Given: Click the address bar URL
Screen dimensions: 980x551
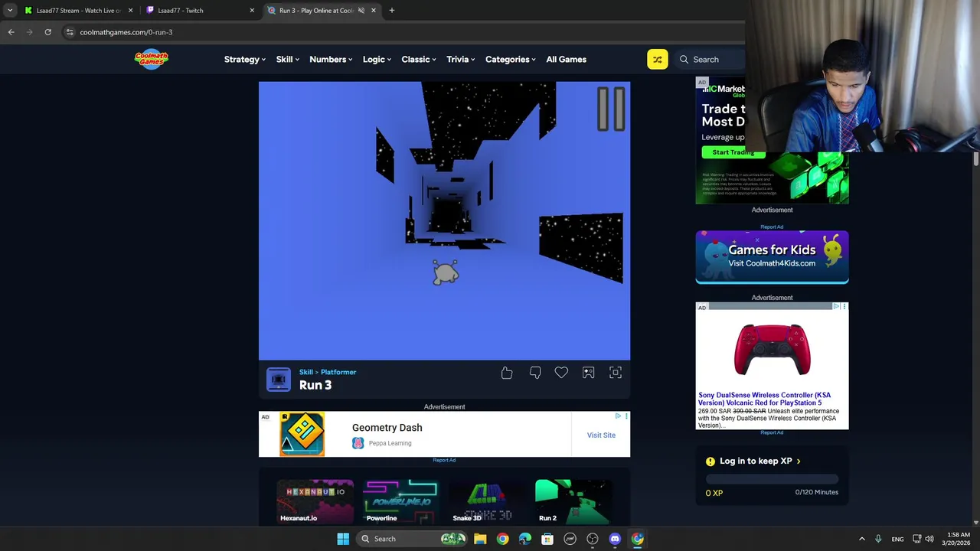Looking at the screenshot, I should coord(126,32).
